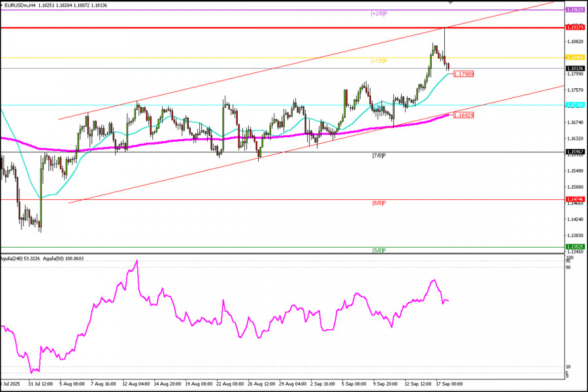Click the [+1/8]P Murrey level label
The height and width of the screenshot is (392, 588).
[379, 61]
